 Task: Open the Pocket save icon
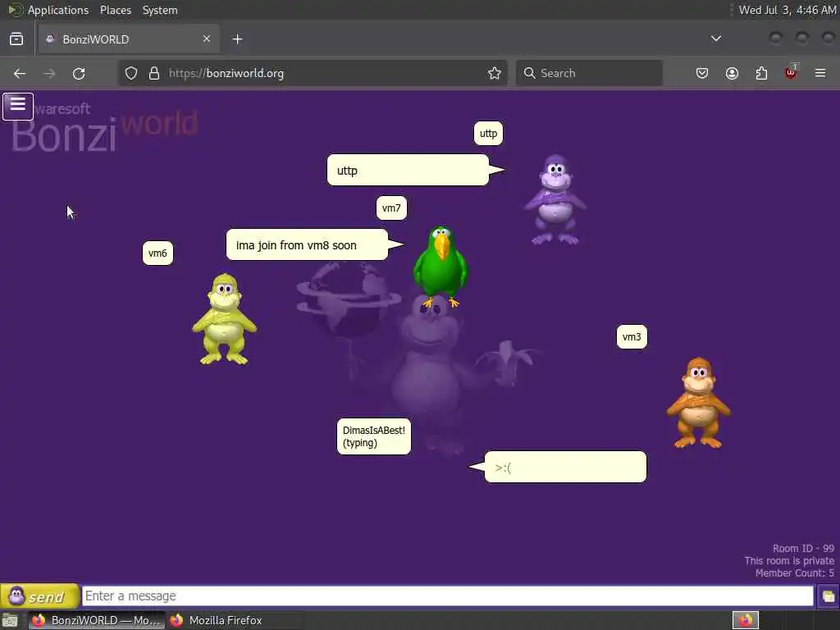[702, 73]
